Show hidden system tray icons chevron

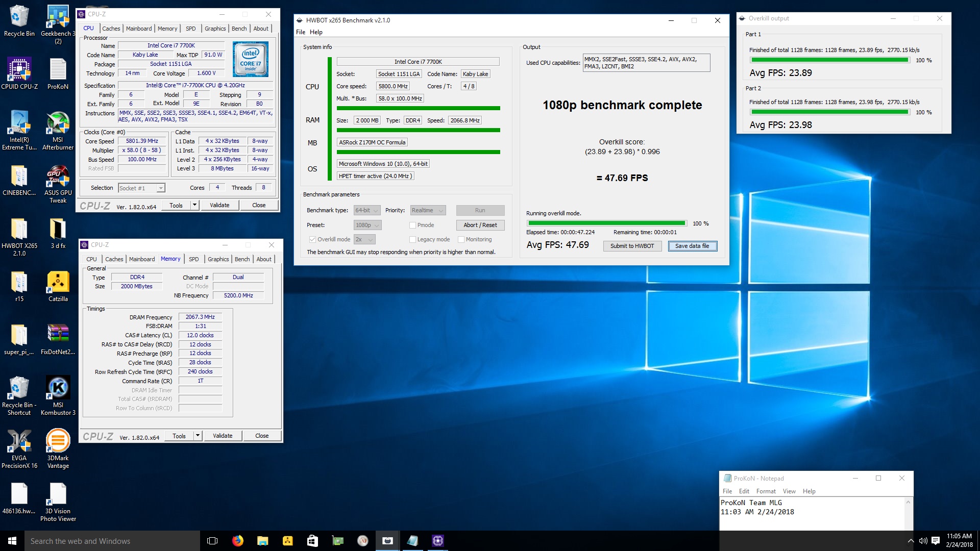click(x=911, y=541)
